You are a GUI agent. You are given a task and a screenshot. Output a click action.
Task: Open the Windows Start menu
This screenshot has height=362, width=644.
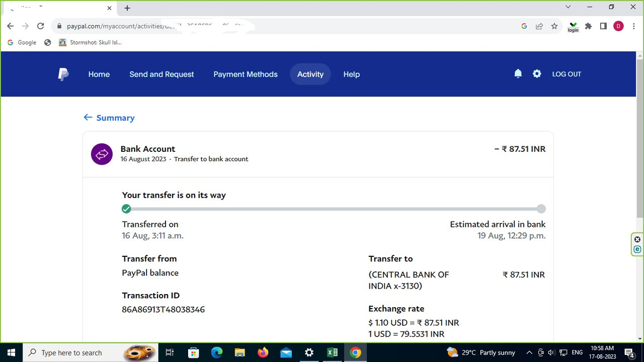[11, 352]
